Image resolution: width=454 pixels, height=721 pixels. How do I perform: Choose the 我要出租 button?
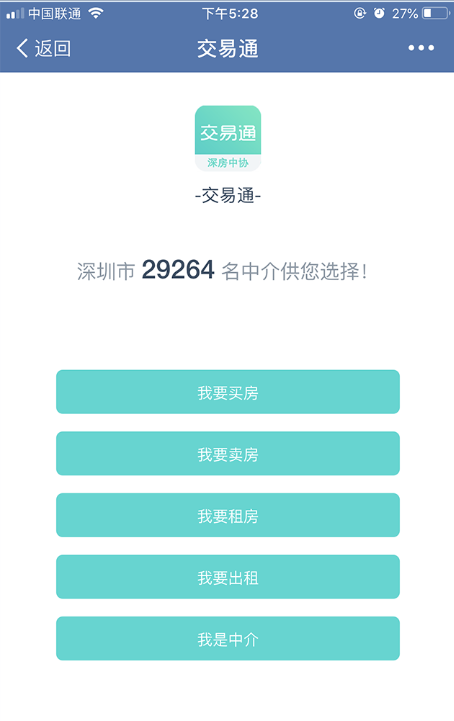pyautogui.click(x=228, y=577)
